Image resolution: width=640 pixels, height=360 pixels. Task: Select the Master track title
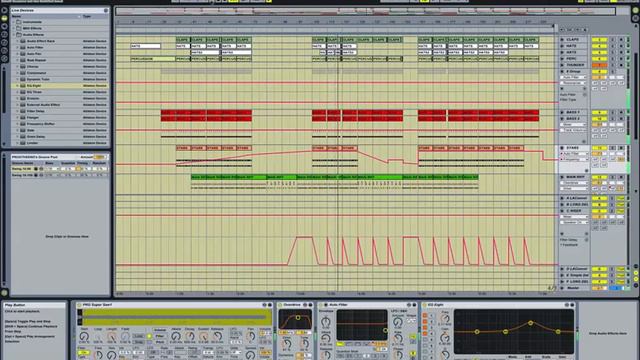pyautogui.click(x=573, y=288)
